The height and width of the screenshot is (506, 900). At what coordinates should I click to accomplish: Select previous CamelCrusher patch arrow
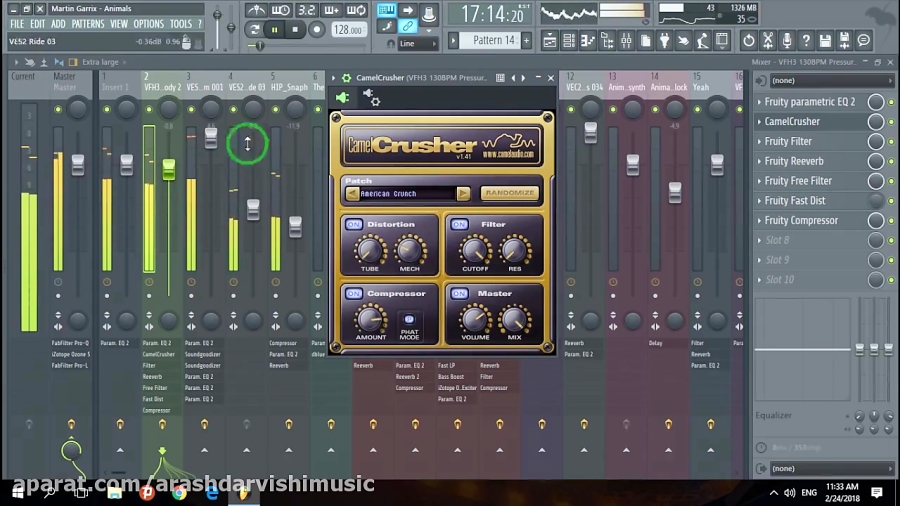tap(352, 193)
